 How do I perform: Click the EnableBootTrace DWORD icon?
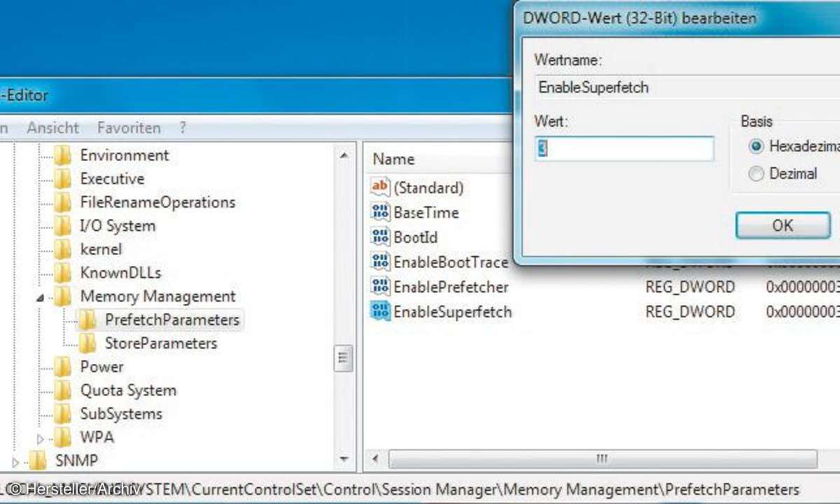click(x=380, y=262)
